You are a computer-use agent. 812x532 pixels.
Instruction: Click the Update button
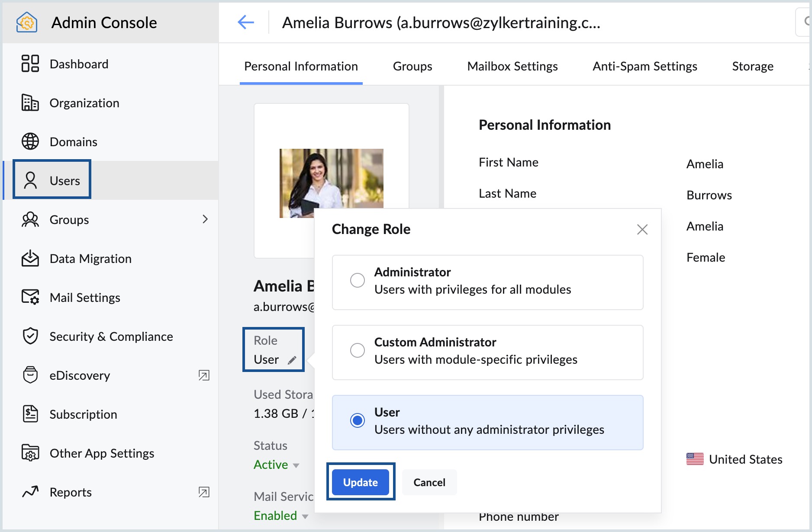point(361,482)
